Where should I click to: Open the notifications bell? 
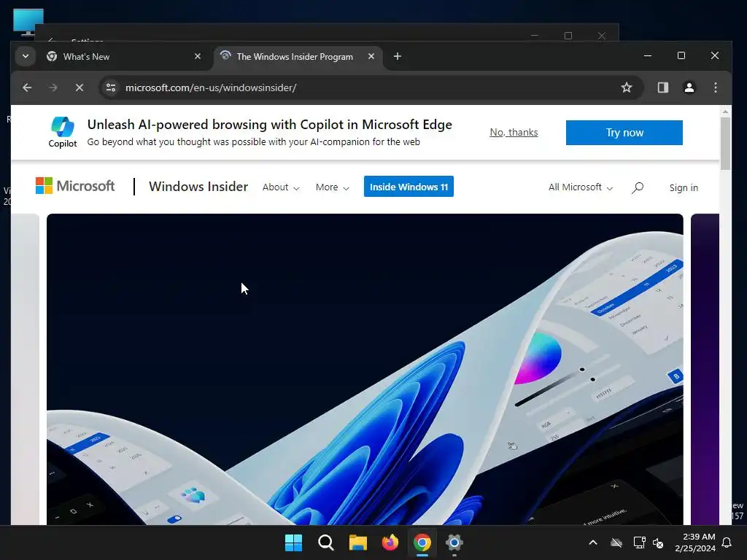pos(727,542)
